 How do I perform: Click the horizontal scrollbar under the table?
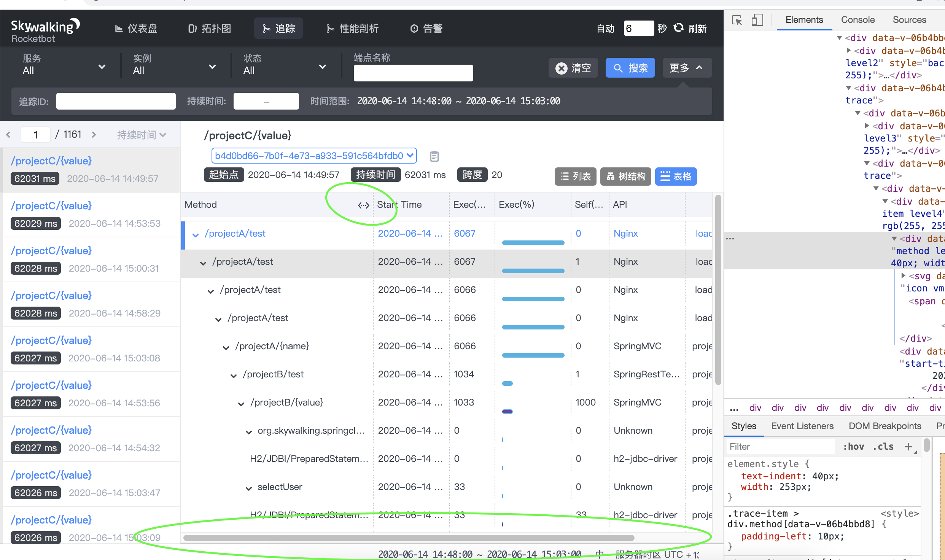(x=409, y=538)
